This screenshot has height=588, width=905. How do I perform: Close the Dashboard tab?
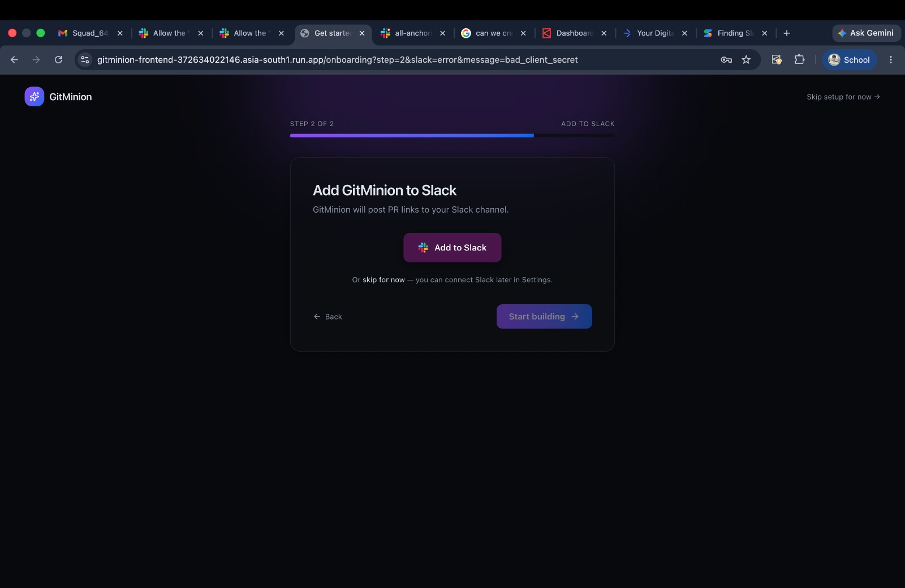tap(604, 33)
